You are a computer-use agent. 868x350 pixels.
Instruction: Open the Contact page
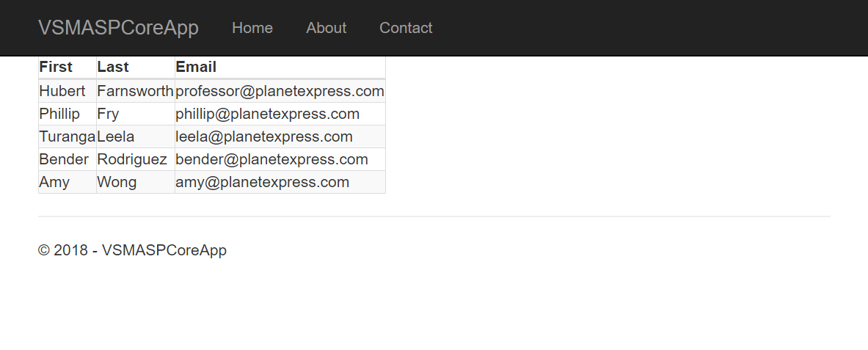pos(406,28)
